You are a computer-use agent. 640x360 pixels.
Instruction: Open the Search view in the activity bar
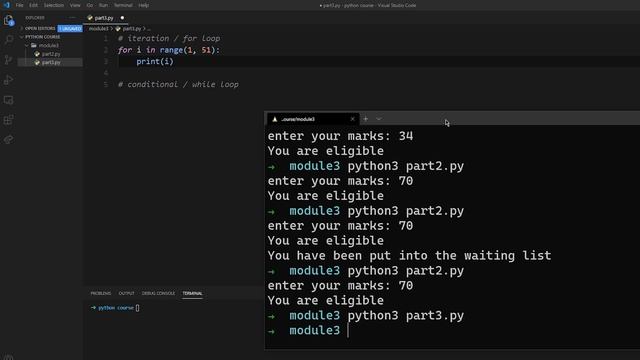pyautogui.click(x=9, y=40)
